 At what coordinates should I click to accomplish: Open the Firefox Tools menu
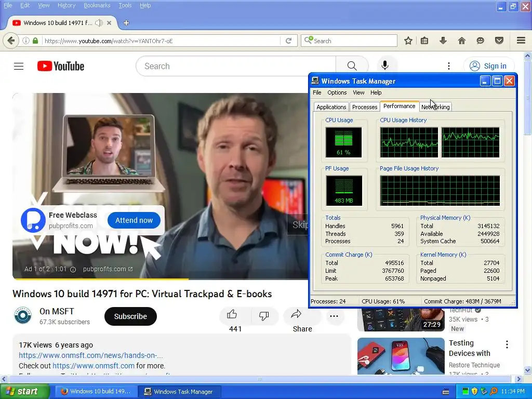[125, 5]
